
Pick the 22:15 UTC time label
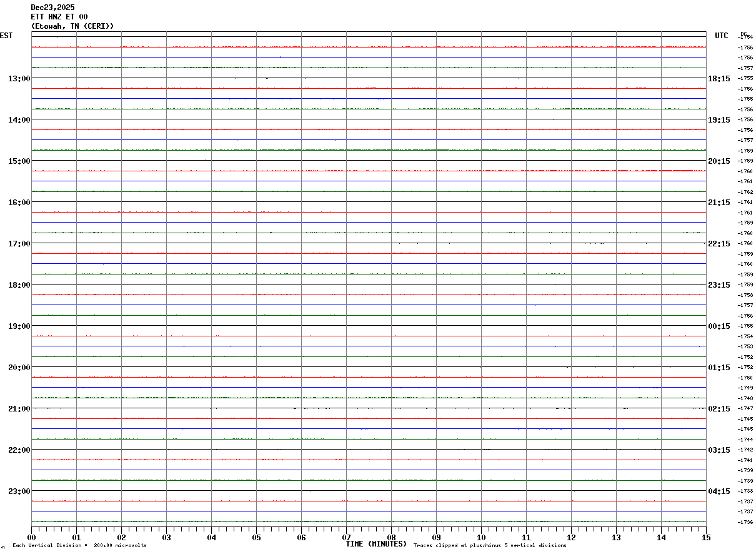point(719,243)
